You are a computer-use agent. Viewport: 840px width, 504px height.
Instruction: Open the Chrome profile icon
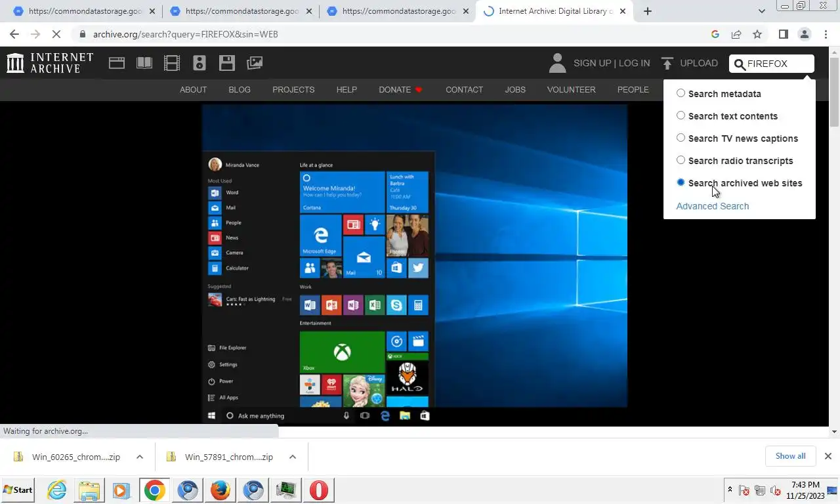click(804, 34)
